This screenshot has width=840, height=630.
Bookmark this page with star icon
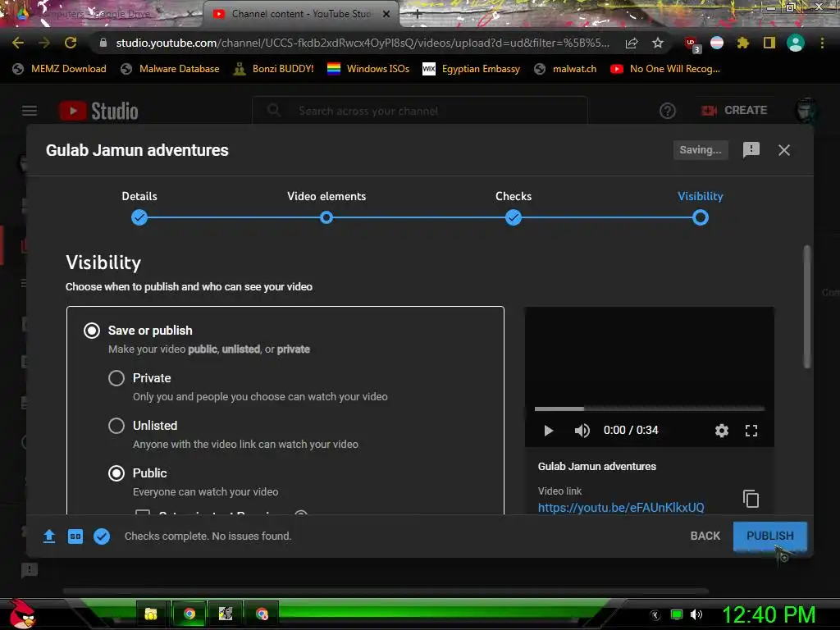click(658, 43)
